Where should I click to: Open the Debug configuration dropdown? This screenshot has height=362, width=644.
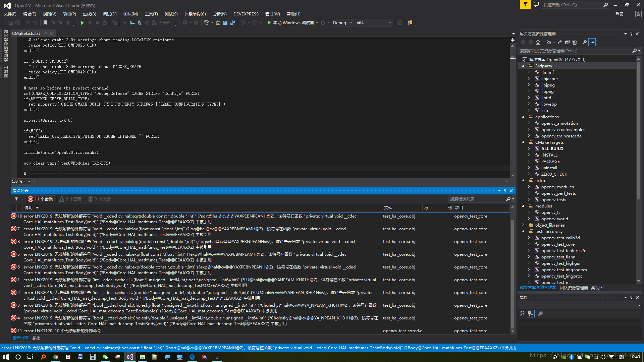(342, 23)
